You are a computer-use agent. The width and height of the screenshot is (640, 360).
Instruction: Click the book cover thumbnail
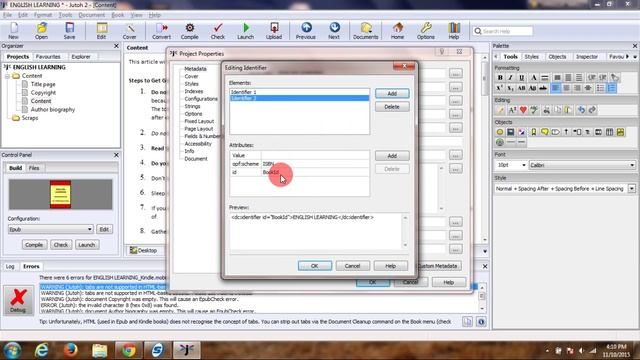click(x=60, y=194)
